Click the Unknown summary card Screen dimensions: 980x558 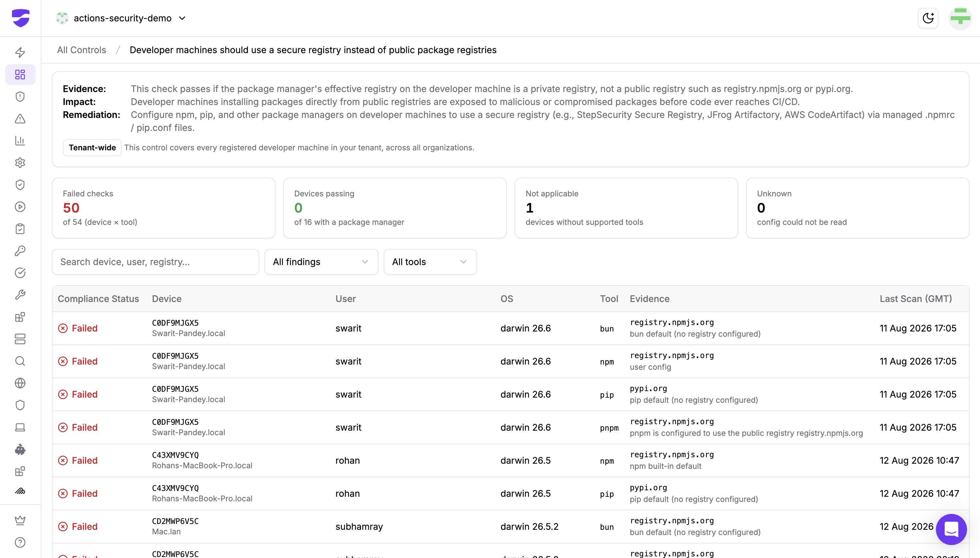point(858,208)
